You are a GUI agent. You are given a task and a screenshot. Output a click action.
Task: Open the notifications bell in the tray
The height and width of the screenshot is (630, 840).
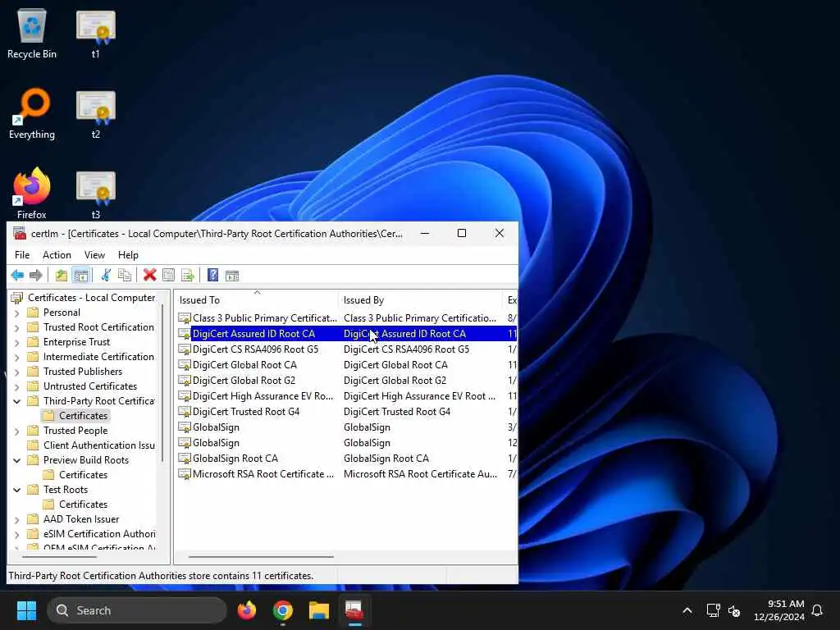tap(817, 610)
